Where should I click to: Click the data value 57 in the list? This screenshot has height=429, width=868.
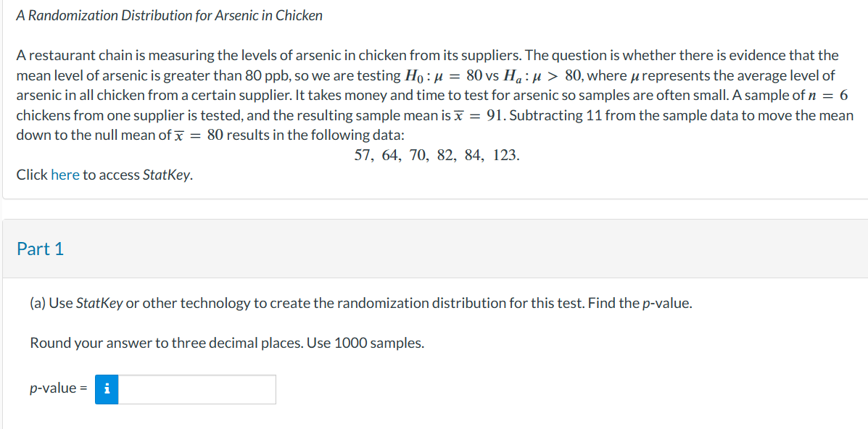click(362, 156)
